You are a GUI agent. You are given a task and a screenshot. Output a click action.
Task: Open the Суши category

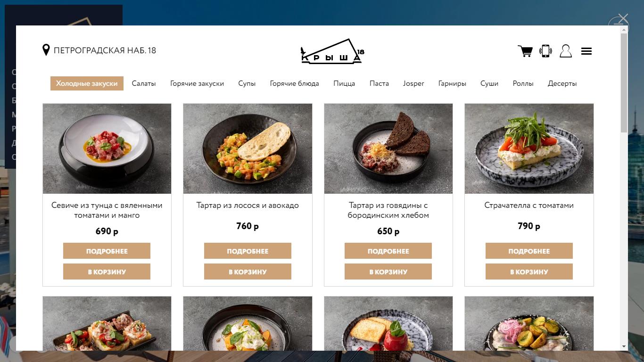tap(489, 83)
